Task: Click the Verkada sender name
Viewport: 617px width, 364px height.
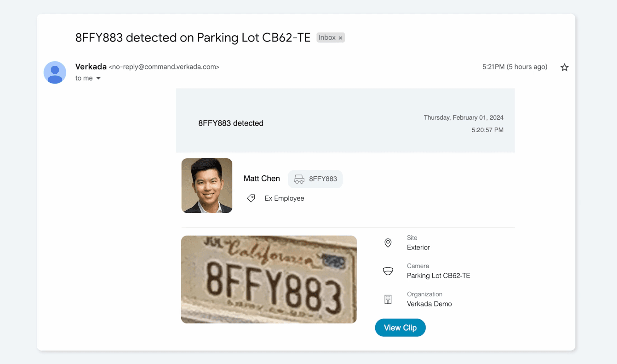Action: coord(91,67)
